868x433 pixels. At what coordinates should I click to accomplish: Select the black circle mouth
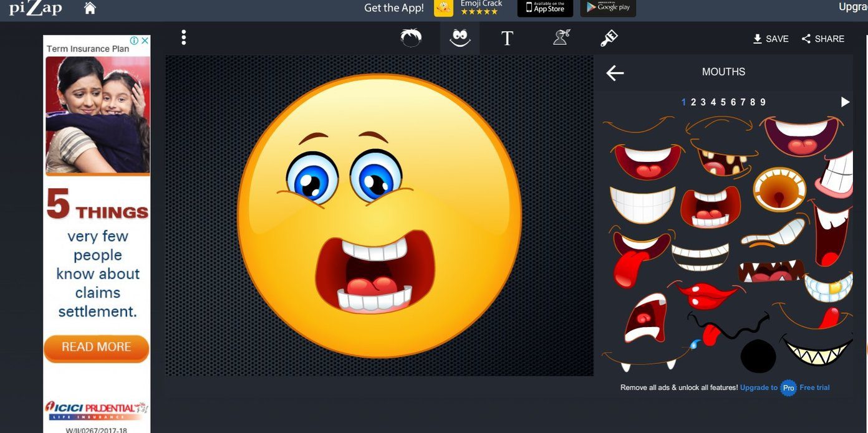[x=758, y=357]
